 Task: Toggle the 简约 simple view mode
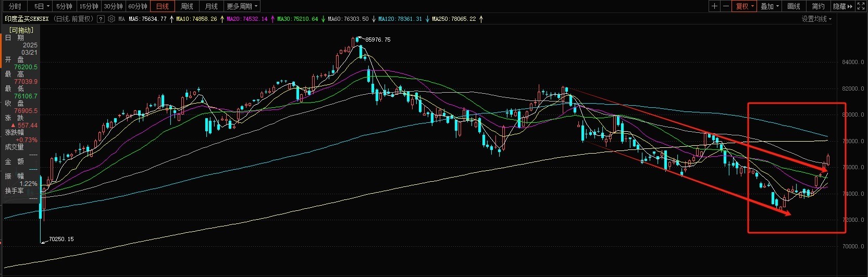click(818, 6)
